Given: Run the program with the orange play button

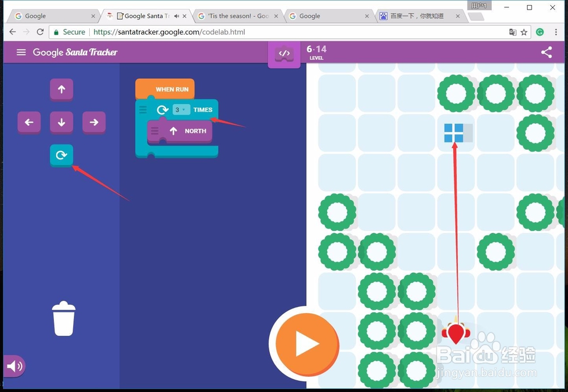Looking at the screenshot, I should pos(307,344).
